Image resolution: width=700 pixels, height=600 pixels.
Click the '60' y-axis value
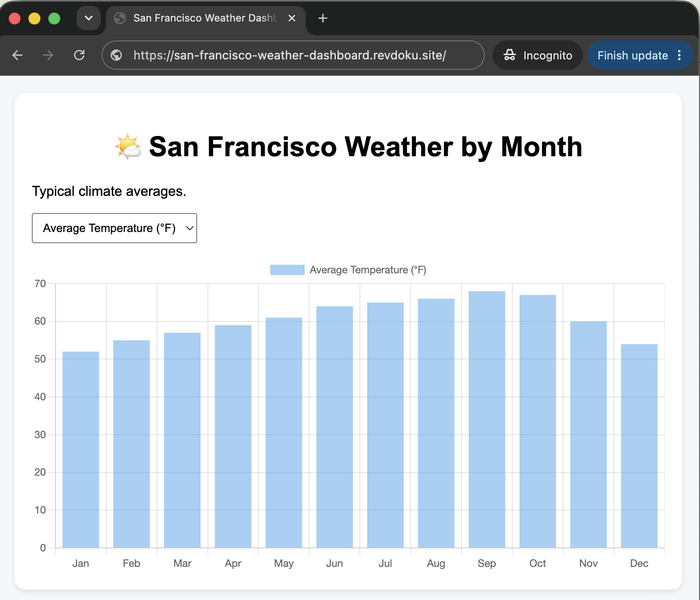(x=40, y=321)
